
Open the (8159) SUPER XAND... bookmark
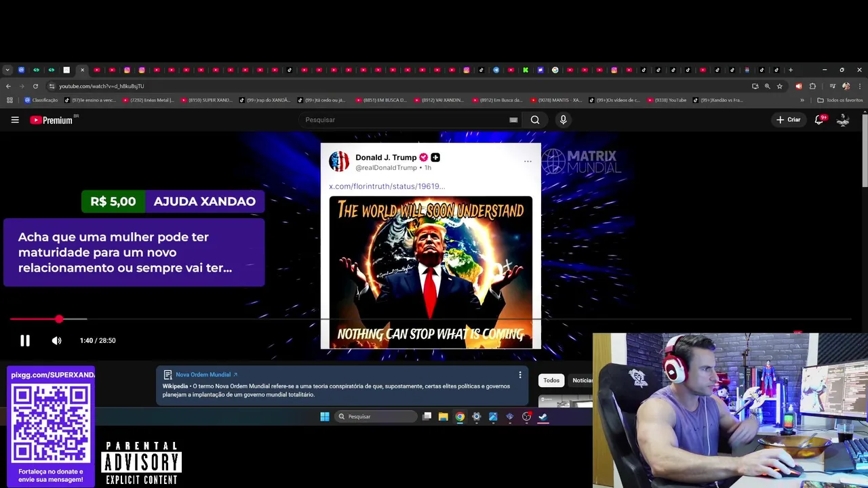tap(207, 100)
